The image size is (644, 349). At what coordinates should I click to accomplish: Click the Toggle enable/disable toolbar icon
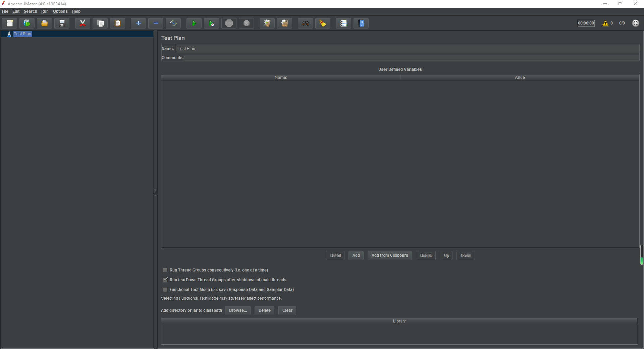[x=173, y=23]
